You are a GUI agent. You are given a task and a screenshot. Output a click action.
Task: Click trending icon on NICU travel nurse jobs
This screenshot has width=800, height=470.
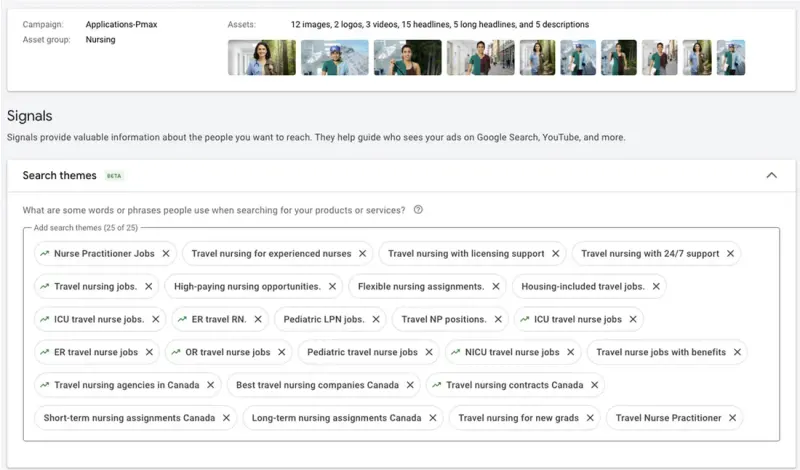click(456, 352)
